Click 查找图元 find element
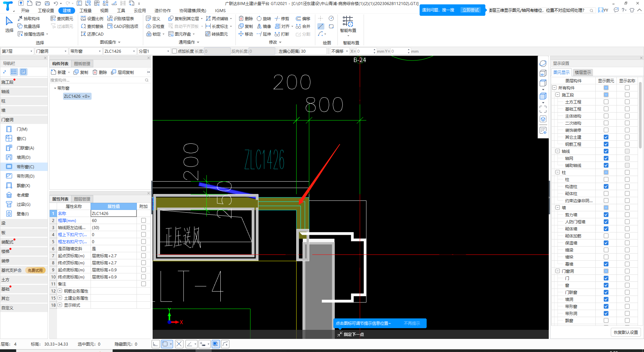 (x=62, y=18)
